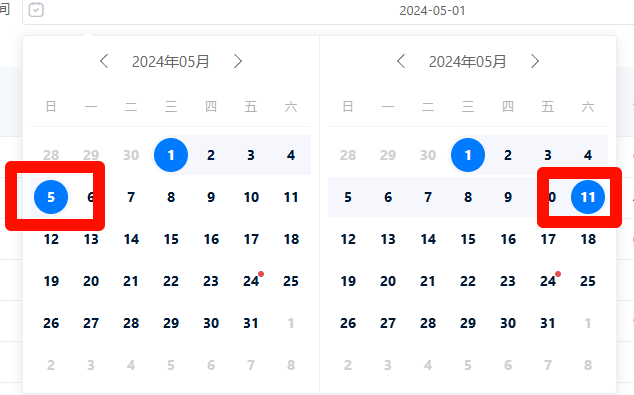The width and height of the screenshot is (634, 395).
Task: Choose day 15 in left calendar
Action: pos(171,239)
